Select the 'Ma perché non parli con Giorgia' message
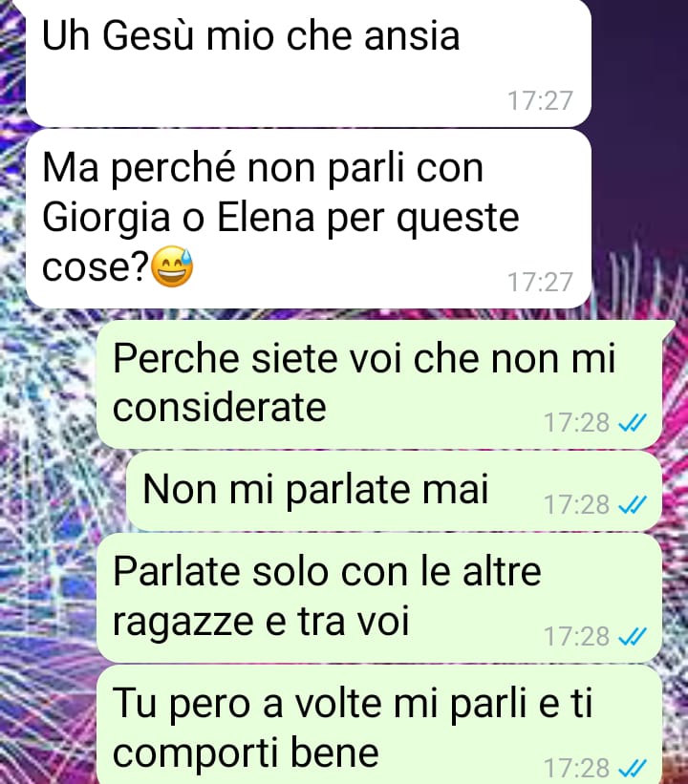688x784 pixels. (309, 219)
